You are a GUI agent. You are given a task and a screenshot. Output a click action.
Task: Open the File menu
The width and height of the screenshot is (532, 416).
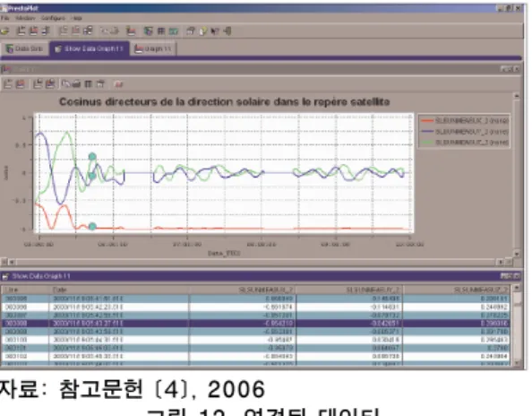pos(4,18)
